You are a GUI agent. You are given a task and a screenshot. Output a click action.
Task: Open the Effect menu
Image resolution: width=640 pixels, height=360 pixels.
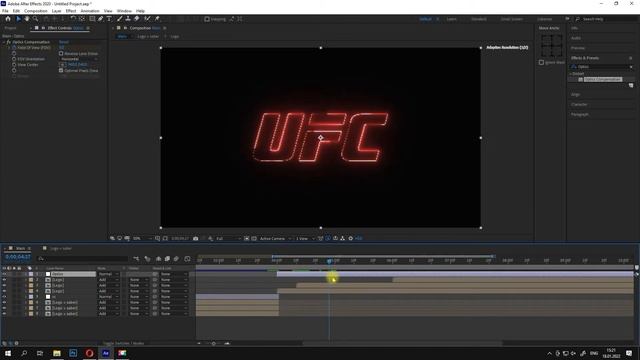(71, 11)
